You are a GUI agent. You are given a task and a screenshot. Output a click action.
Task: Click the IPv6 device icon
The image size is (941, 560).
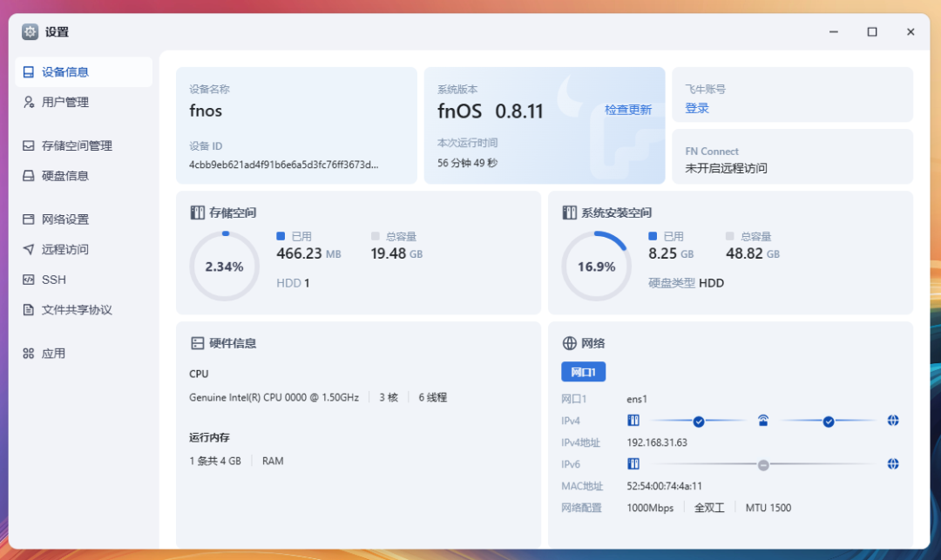click(x=633, y=464)
